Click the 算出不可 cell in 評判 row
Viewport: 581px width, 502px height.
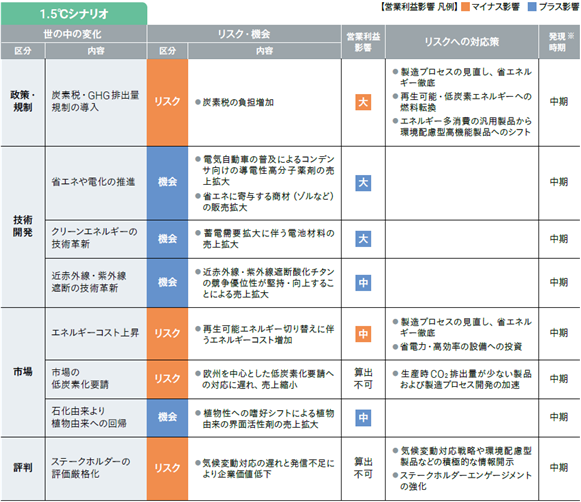363,468
